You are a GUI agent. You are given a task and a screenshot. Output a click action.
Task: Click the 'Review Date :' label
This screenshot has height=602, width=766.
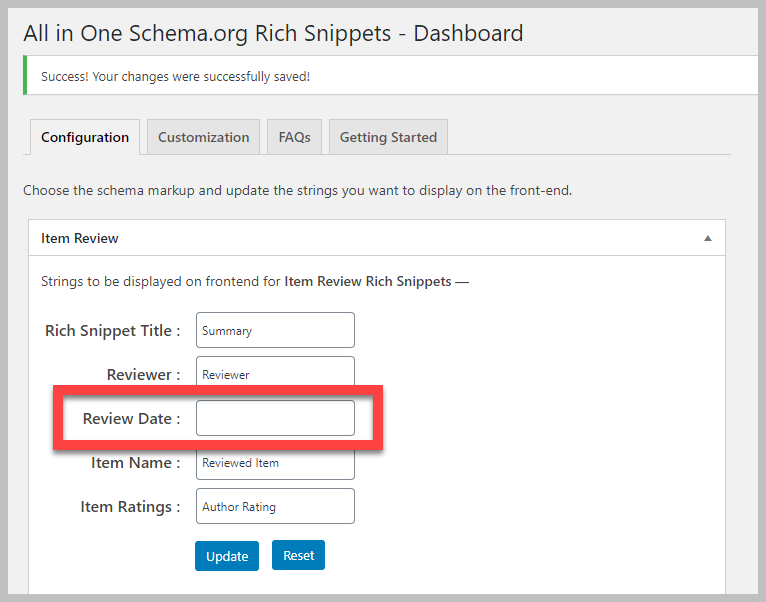[131, 419]
